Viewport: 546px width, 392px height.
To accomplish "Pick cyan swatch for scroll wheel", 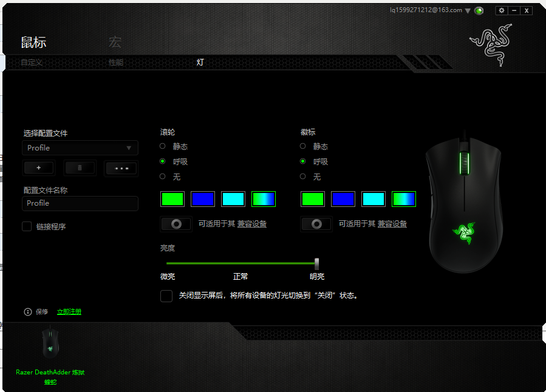I will 233,199.
